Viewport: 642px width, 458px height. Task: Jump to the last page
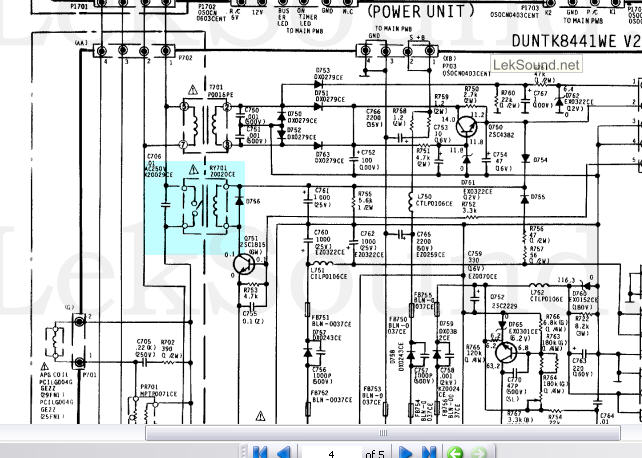[x=429, y=452]
